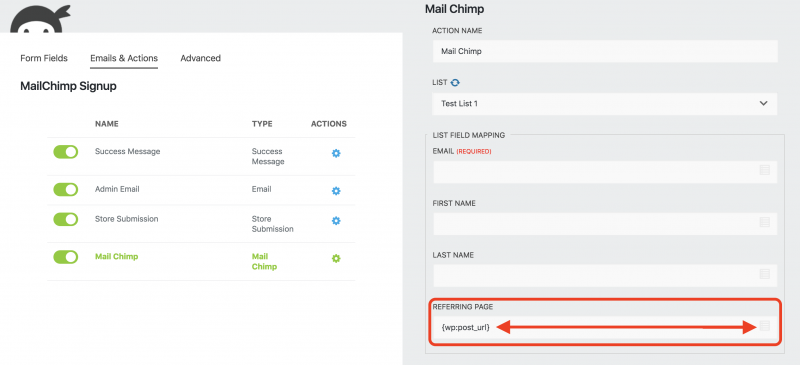Open merge tag icon in Last Name field

[x=764, y=274]
